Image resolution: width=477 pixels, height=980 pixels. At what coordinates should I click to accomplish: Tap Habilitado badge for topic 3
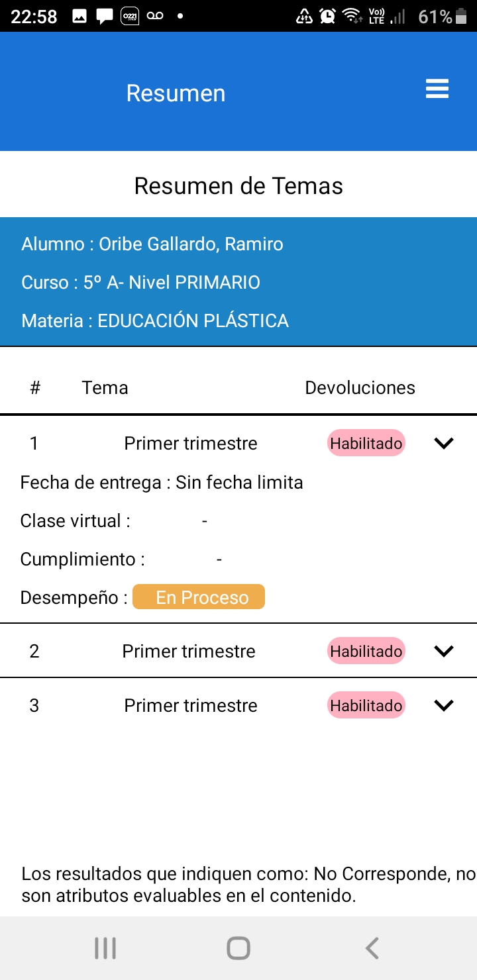click(x=366, y=706)
